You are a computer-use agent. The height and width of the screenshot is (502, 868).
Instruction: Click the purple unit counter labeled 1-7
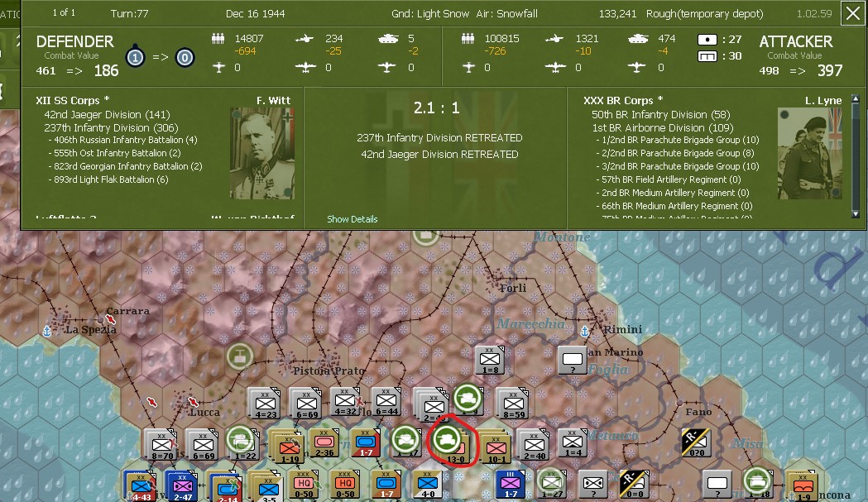(x=509, y=482)
